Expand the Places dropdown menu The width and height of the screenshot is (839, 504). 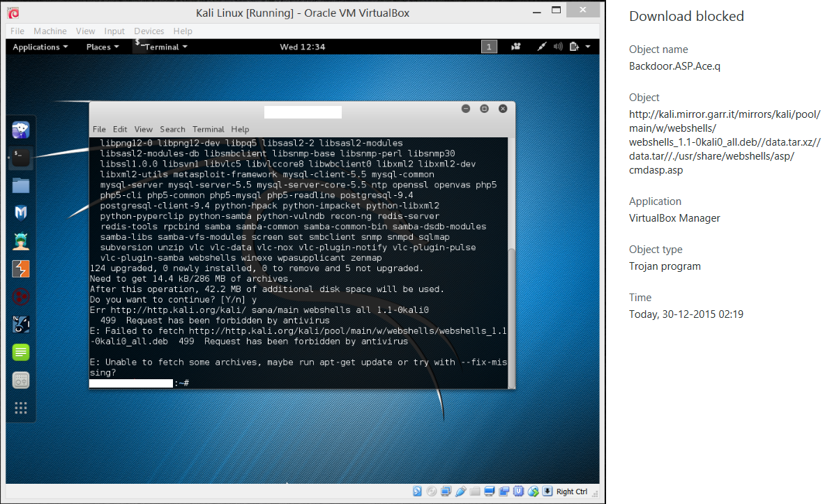pyautogui.click(x=102, y=47)
